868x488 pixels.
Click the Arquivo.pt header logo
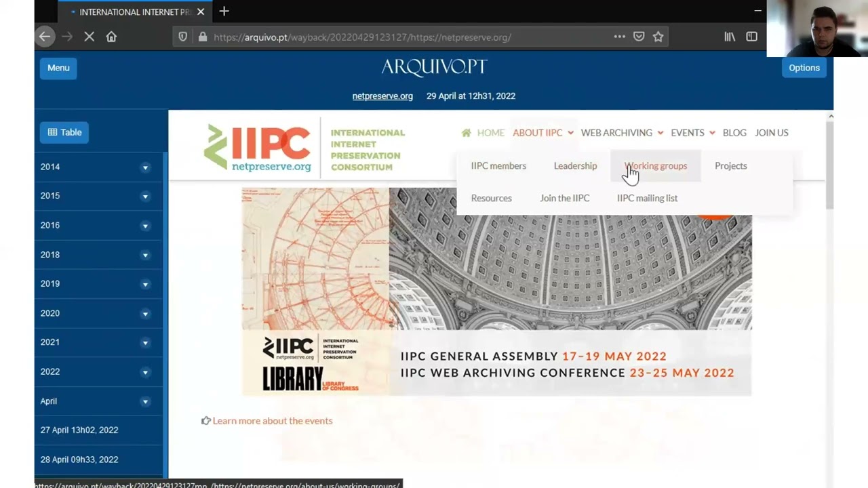point(434,66)
